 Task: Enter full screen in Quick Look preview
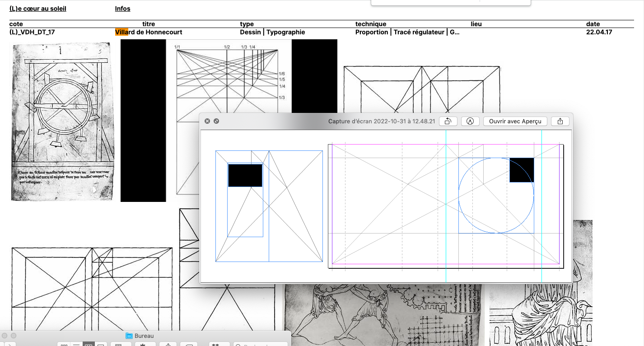[x=216, y=121]
